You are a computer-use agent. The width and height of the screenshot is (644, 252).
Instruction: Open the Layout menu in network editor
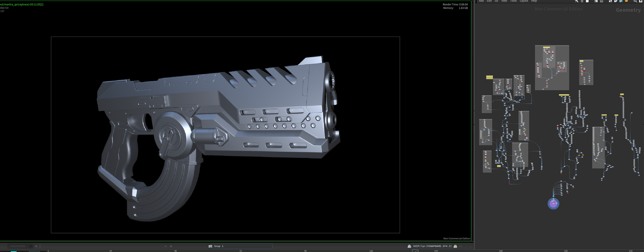point(524,1)
